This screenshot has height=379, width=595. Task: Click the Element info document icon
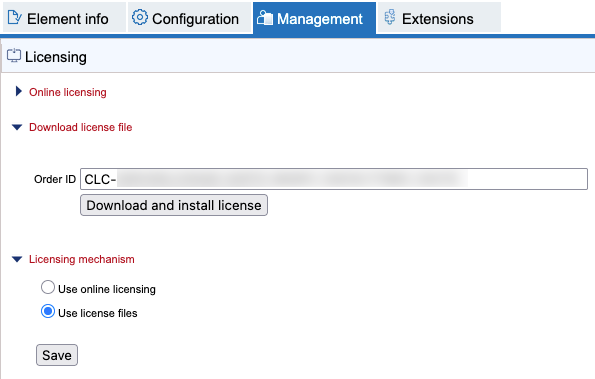14,17
